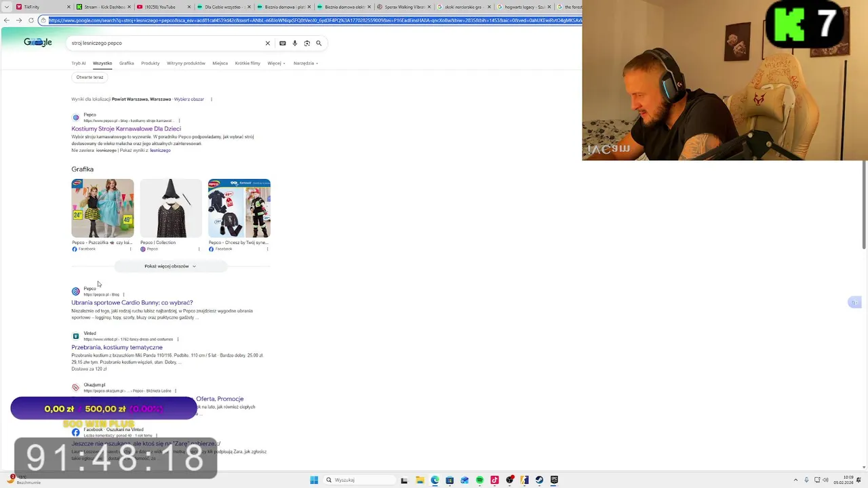Open Microsoft Store from taskbar
Viewport: 868px width, 488px height.
(450, 480)
